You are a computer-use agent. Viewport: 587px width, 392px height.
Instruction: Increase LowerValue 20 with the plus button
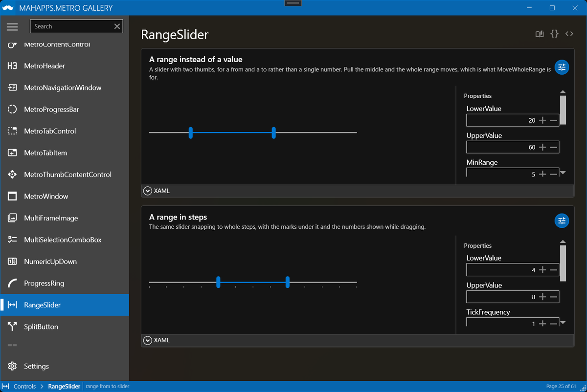coord(542,120)
